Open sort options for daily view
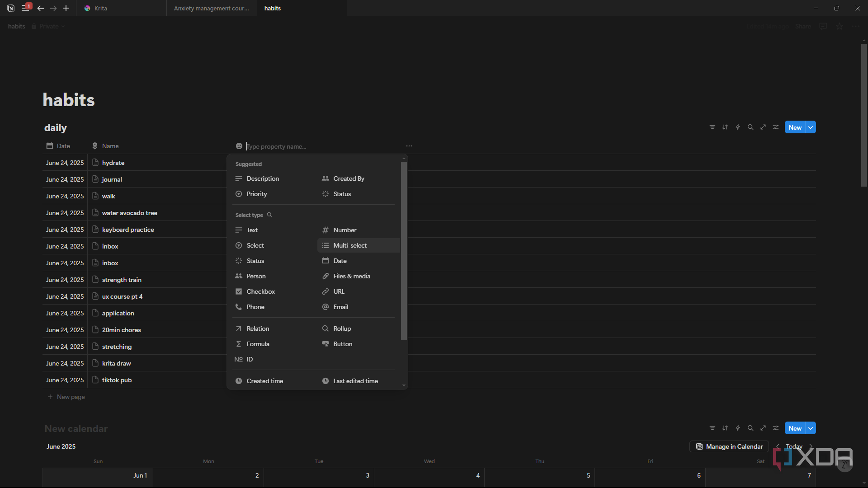The image size is (868, 488). [x=725, y=127]
